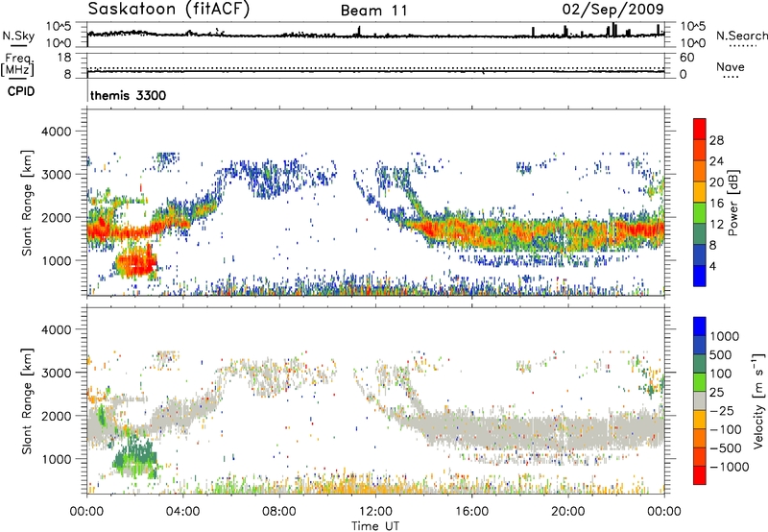Click the '500' value on Velocity colorbar
Screen dimensions: 768x532
pos(721,354)
